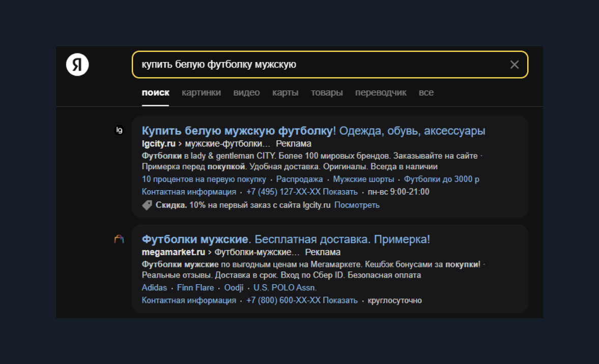Image resolution: width=599 pixels, height=364 pixels.
Task: Open the переводчик tab
Action: point(381,93)
